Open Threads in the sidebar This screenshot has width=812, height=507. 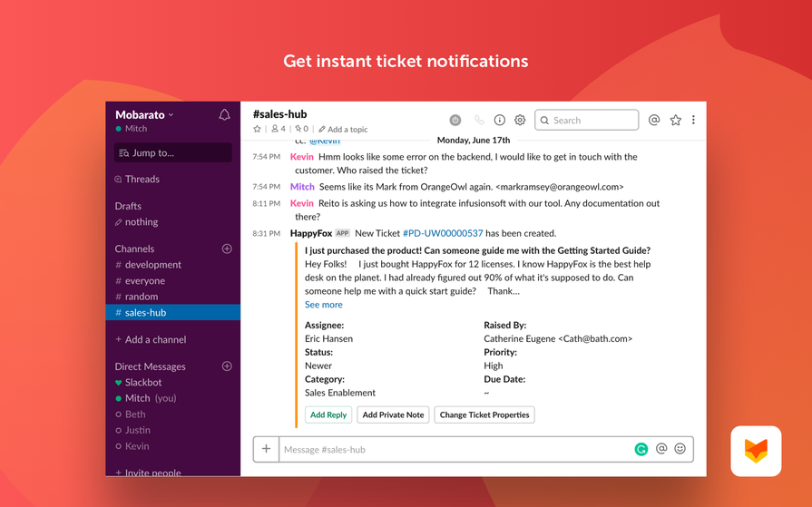coord(137,180)
